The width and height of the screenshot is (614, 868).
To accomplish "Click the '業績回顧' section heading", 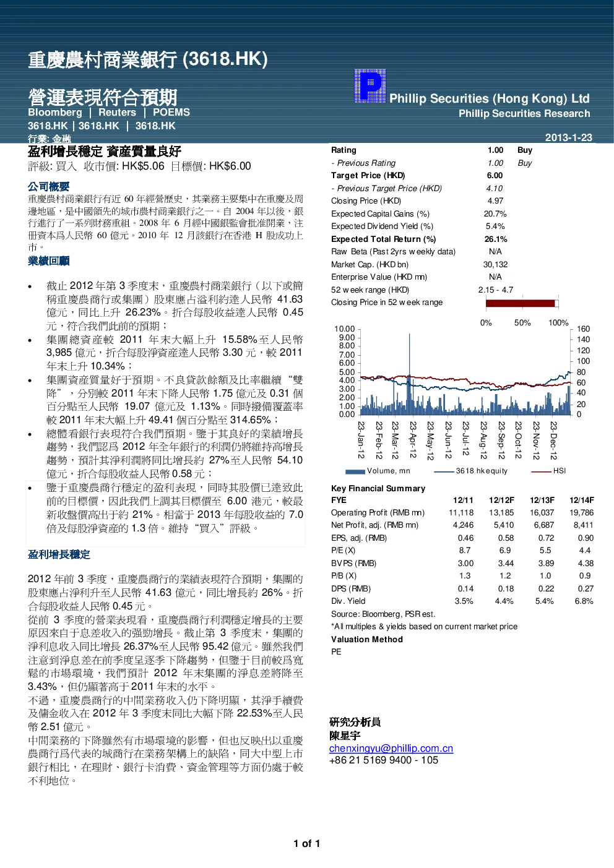I will [x=49, y=261].
